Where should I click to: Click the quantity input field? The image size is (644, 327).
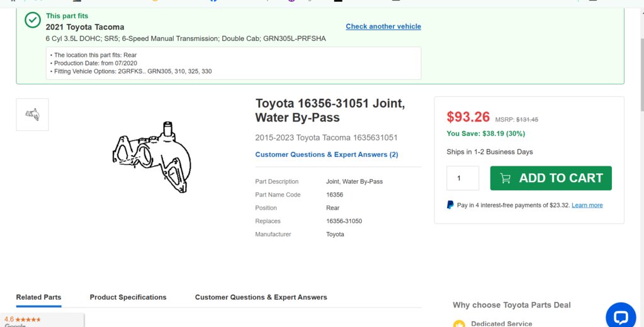[463, 178]
